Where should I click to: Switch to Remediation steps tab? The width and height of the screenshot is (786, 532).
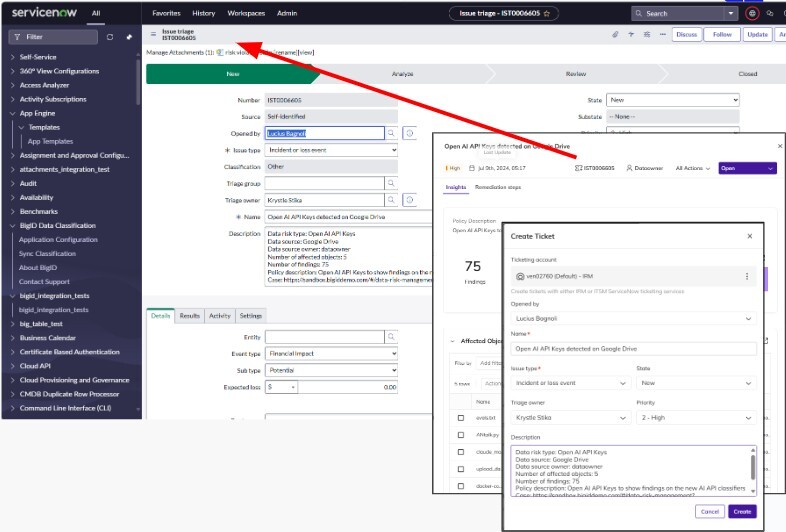coord(498,187)
